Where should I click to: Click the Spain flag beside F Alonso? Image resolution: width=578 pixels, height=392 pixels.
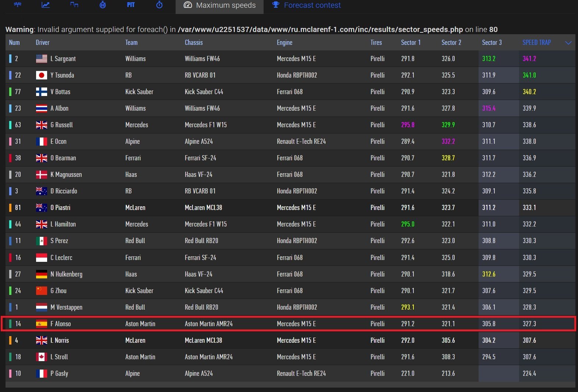41,324
